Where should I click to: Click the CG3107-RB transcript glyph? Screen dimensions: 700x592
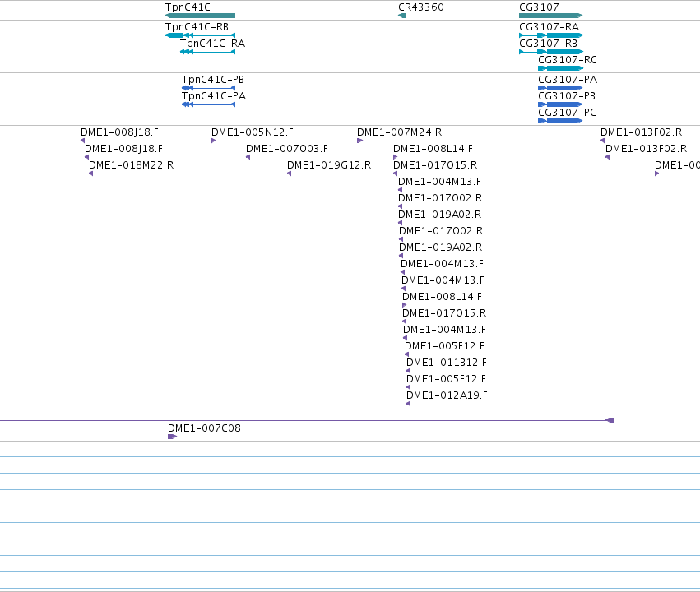(x=551, y=52)
